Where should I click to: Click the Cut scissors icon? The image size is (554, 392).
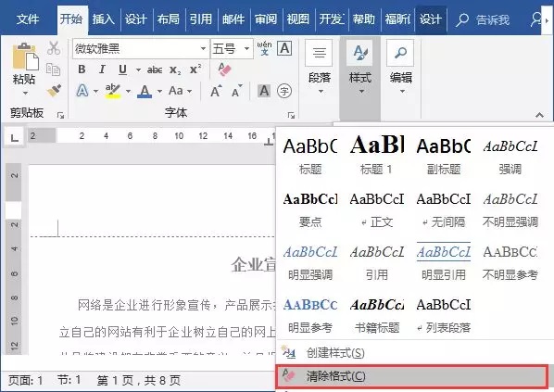54,48
